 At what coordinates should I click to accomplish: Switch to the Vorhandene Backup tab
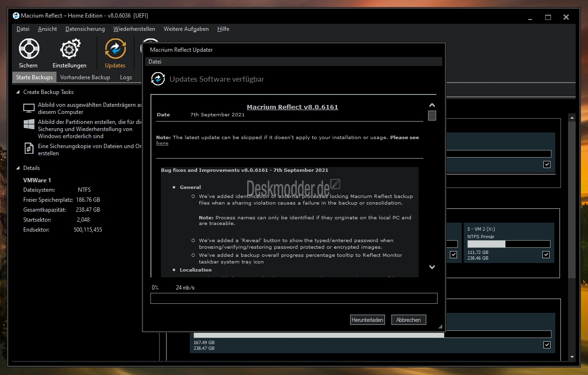coord(85,77)
